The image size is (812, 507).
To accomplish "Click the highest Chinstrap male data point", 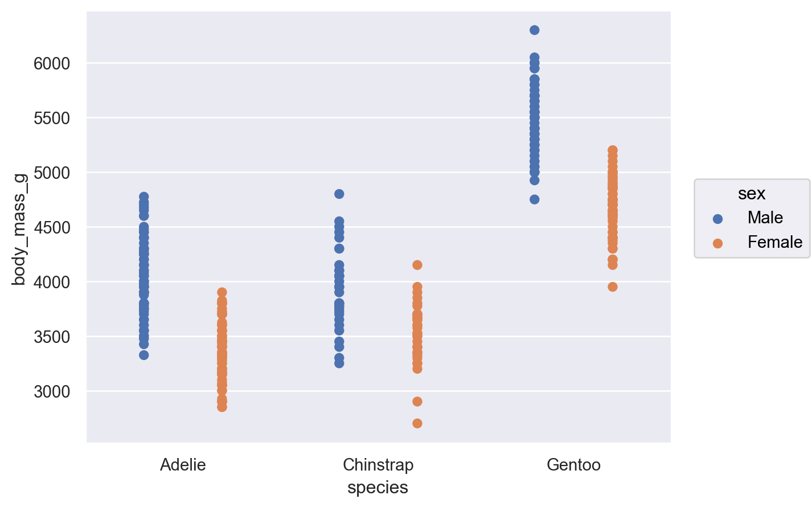I will (x=339, y=194).
